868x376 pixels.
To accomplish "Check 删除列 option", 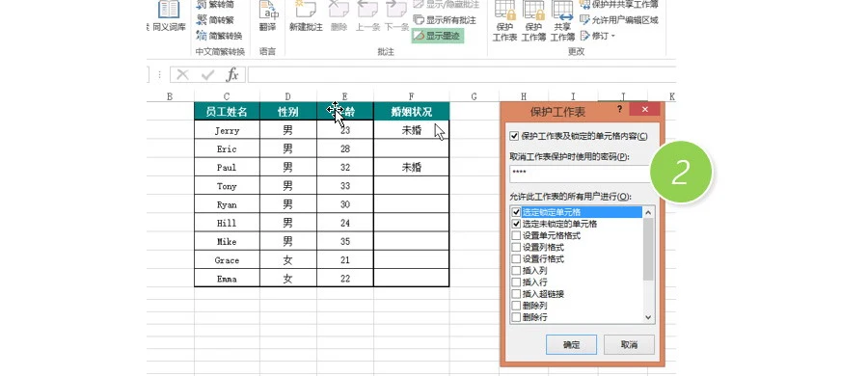I will tap(516, 305).
